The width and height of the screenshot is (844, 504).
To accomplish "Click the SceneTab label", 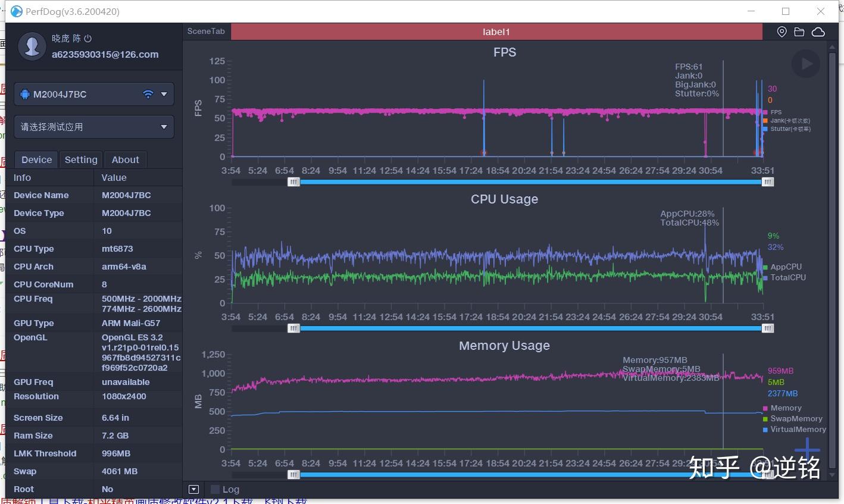I will pos(206,31).
